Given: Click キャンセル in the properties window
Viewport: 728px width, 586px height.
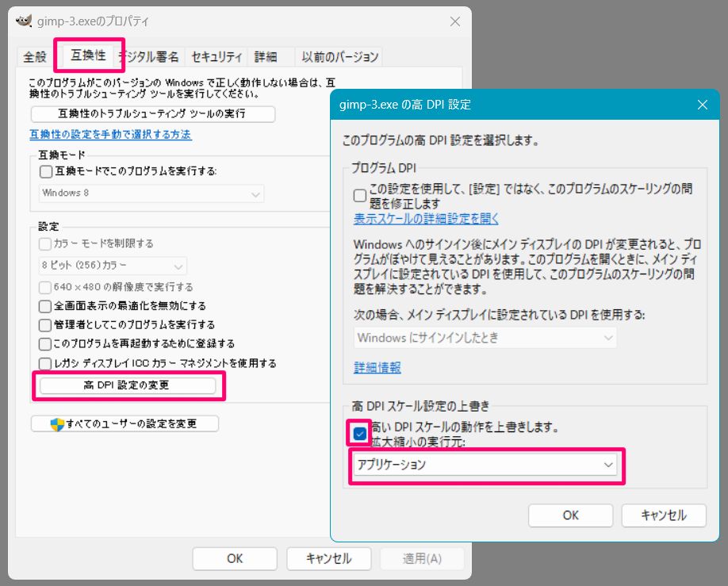Looking at the screenshot, I should point(329,558).
